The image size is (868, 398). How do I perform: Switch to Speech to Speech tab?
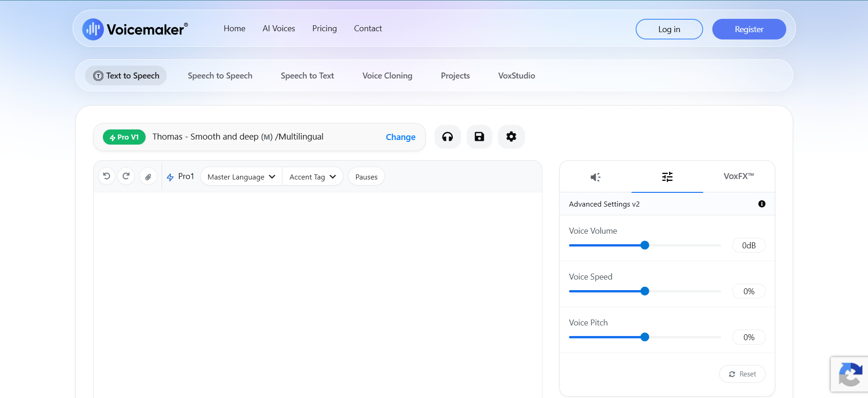coord(220,76)
